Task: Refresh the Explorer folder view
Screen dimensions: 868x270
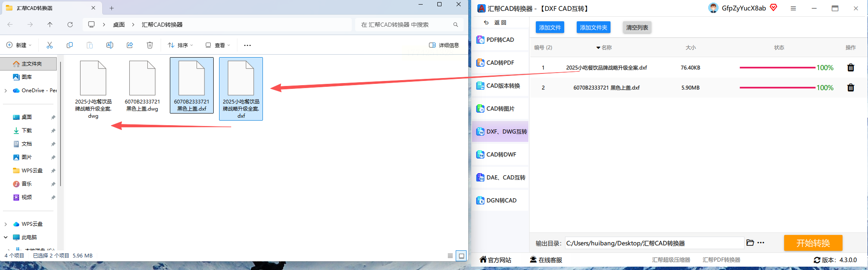Action: pos(70,25)
